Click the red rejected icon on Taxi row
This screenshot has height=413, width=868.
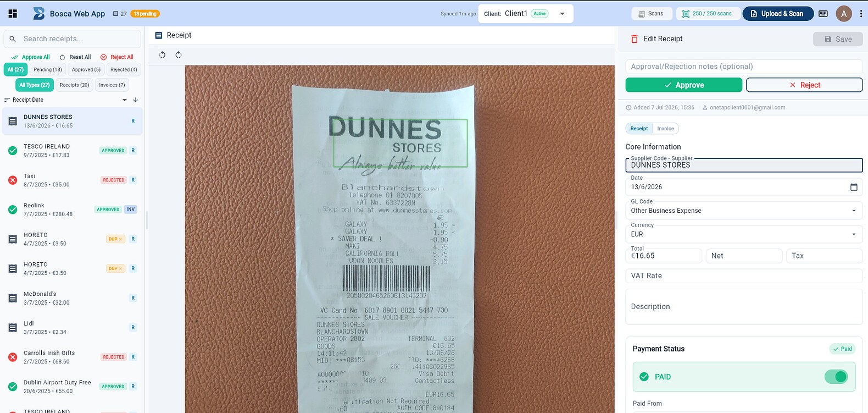coord(13,180)
